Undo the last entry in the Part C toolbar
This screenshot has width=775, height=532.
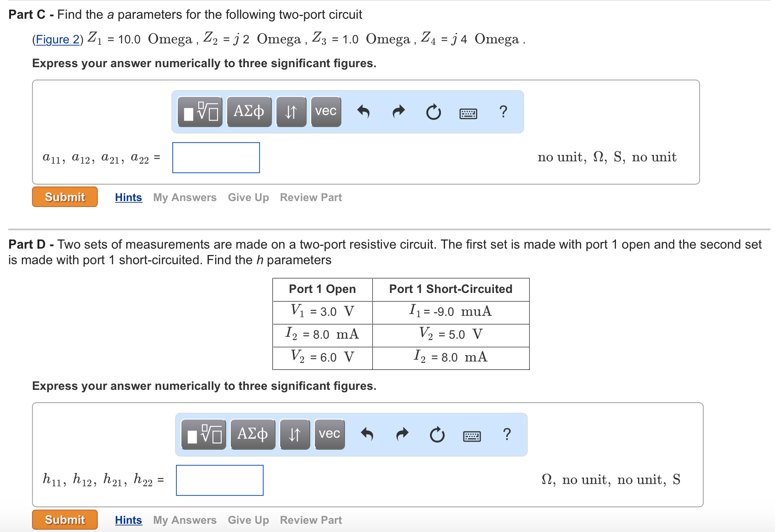[364, 112]
